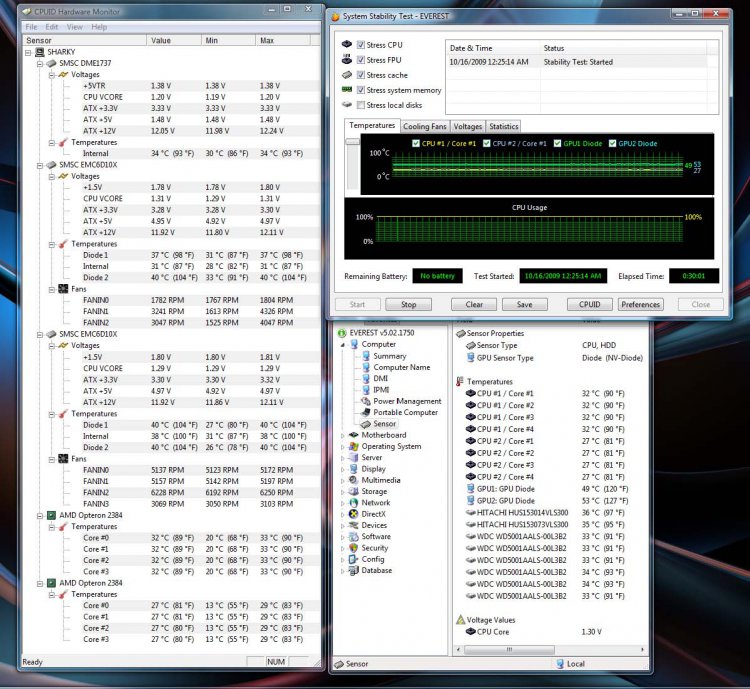
Task: Open Edit menu in Hardware Monitor
Action: (x=52, y=27)
